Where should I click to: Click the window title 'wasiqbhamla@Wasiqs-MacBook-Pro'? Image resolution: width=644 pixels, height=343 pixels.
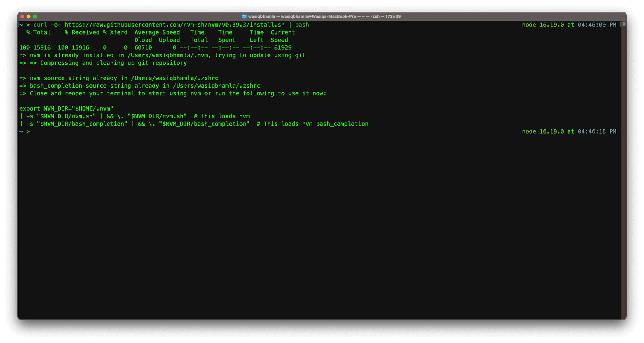[318, 17]
